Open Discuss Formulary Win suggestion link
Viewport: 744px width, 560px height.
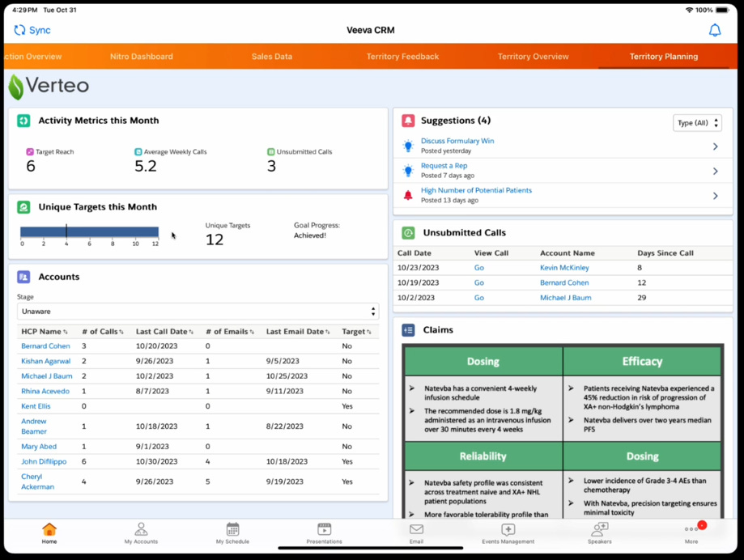457,141
